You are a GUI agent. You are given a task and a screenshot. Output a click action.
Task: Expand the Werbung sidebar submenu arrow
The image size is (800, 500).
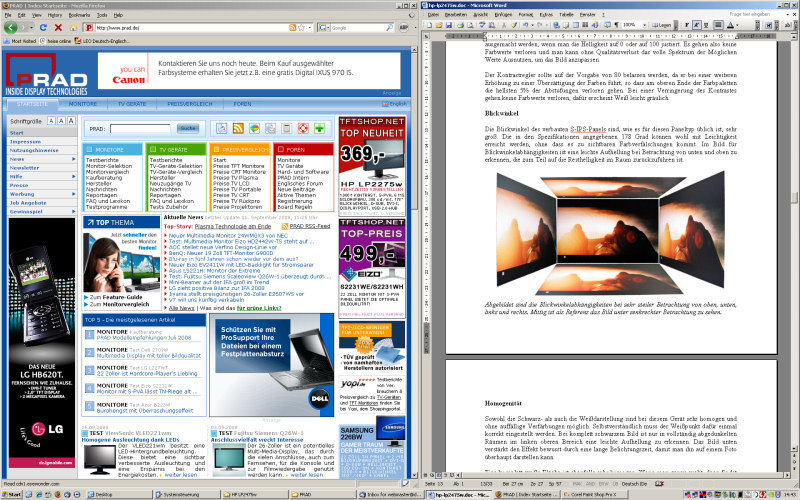(73, 194)
